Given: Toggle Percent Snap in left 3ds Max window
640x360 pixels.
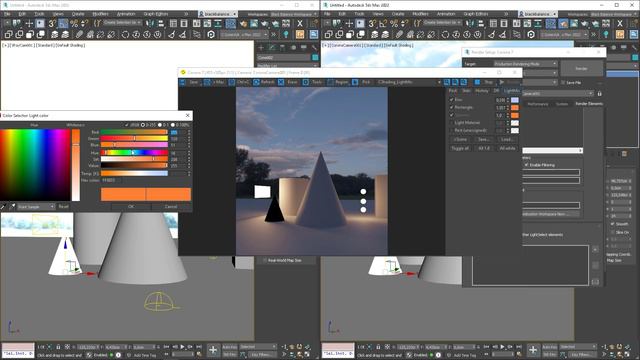Looking at the screenshot, I should coord(74,24).
